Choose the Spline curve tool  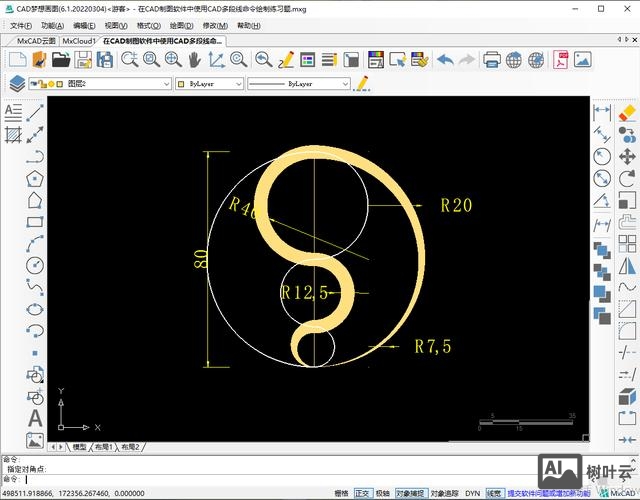[x=35, y=288]
